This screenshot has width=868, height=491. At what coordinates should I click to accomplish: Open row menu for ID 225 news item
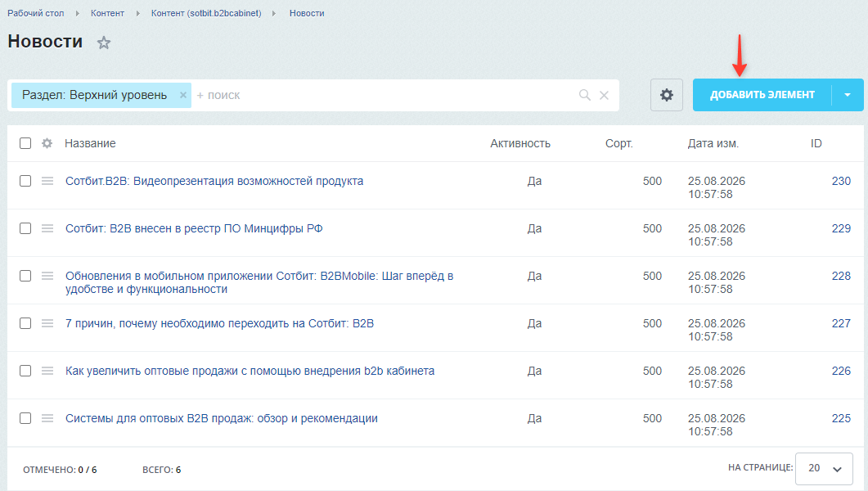(x=47, y=418)
